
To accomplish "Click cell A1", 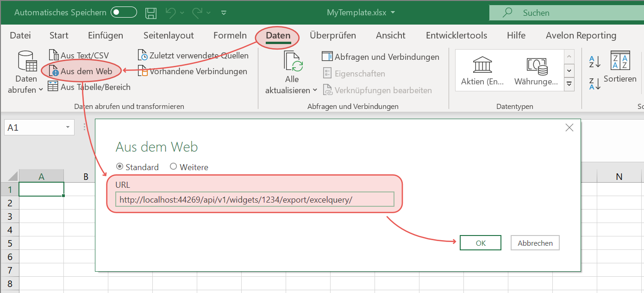I will (41, 189).
